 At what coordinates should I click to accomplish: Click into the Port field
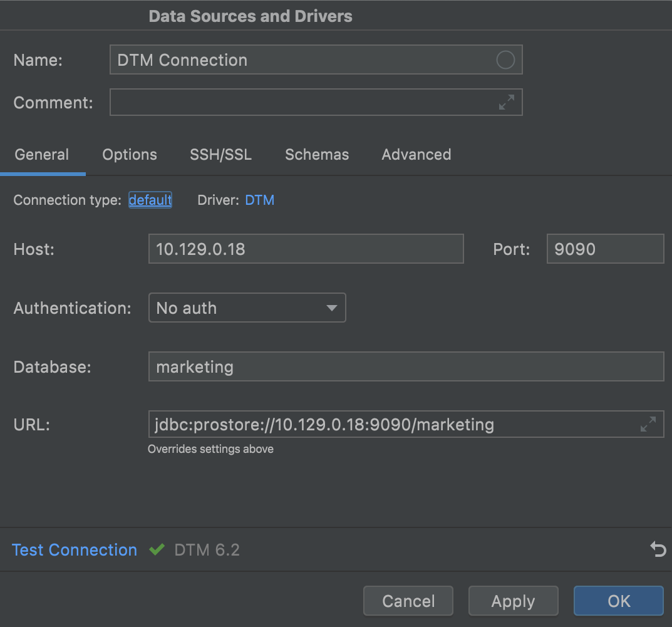point(604,249)
